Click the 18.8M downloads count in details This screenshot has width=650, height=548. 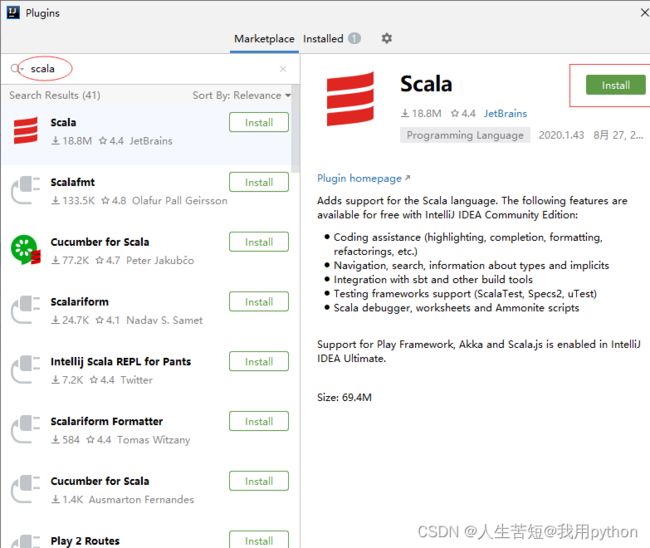(421, 113)
